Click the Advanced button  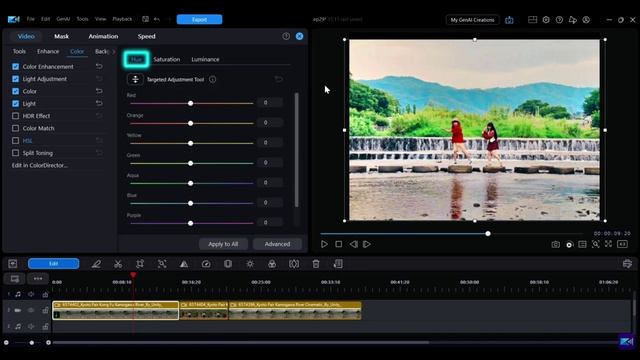(277, 244)
